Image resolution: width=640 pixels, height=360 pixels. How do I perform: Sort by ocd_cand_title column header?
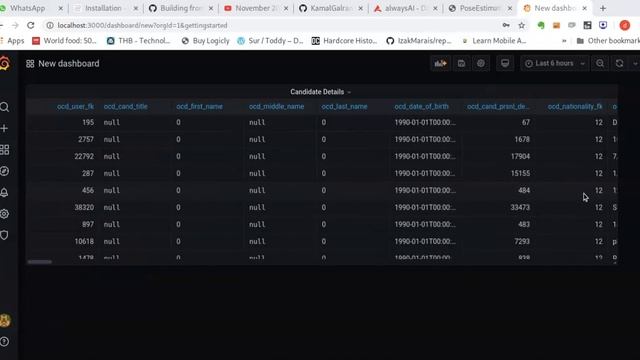126,107
